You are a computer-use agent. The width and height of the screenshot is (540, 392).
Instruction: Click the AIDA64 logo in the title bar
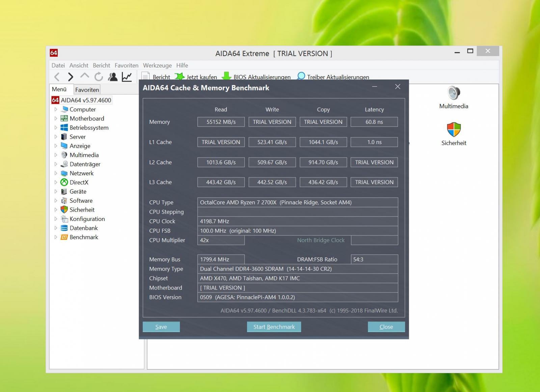click(54, 53)
